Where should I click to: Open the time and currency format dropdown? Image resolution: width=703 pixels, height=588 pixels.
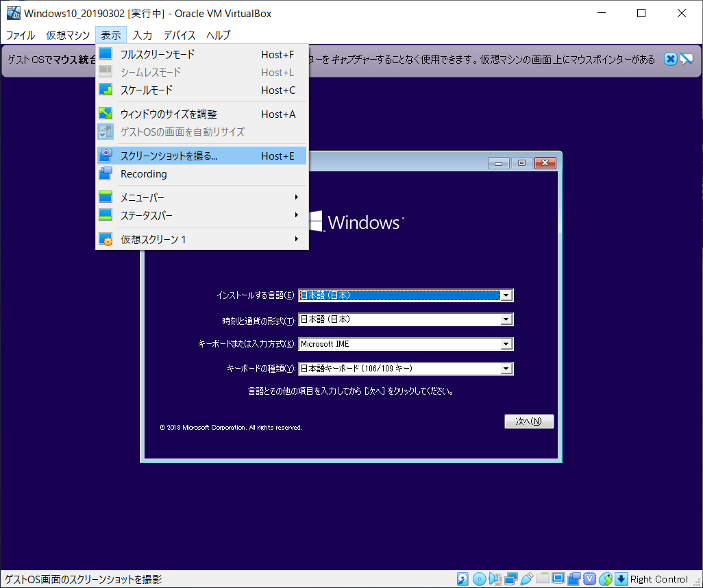[x=506, y=319]
